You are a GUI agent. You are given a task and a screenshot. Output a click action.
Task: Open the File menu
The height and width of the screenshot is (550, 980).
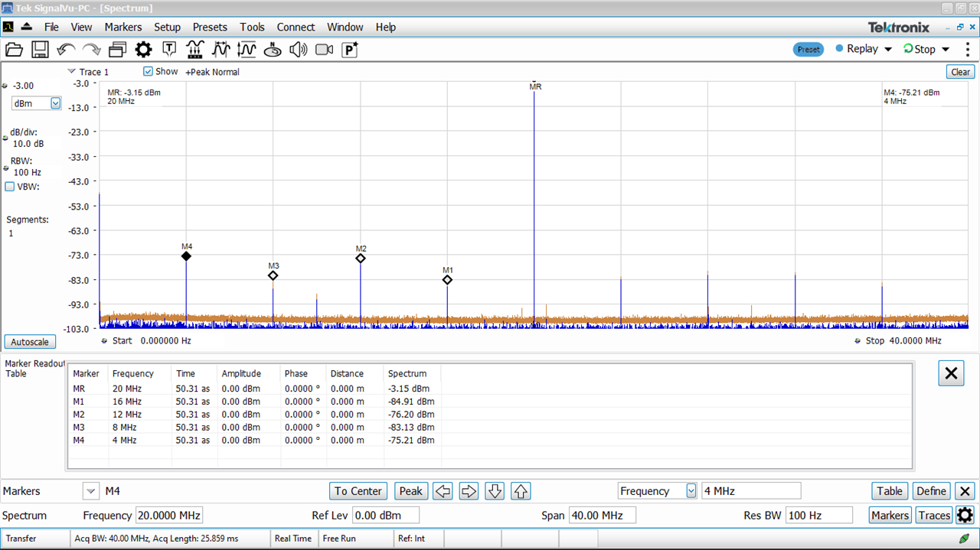pyautogui.click(x=51, y=27)
